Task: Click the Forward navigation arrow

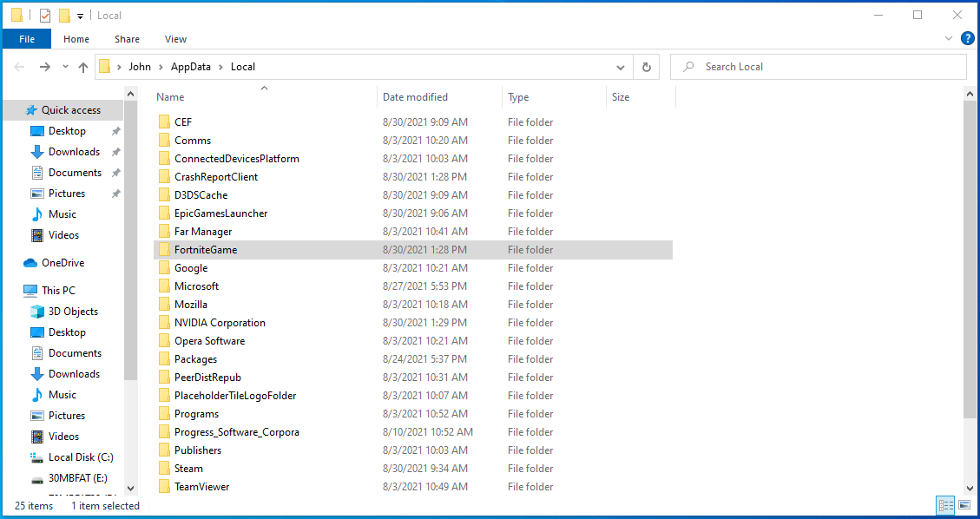Action: pyautogui.click(x=44, y=67)
